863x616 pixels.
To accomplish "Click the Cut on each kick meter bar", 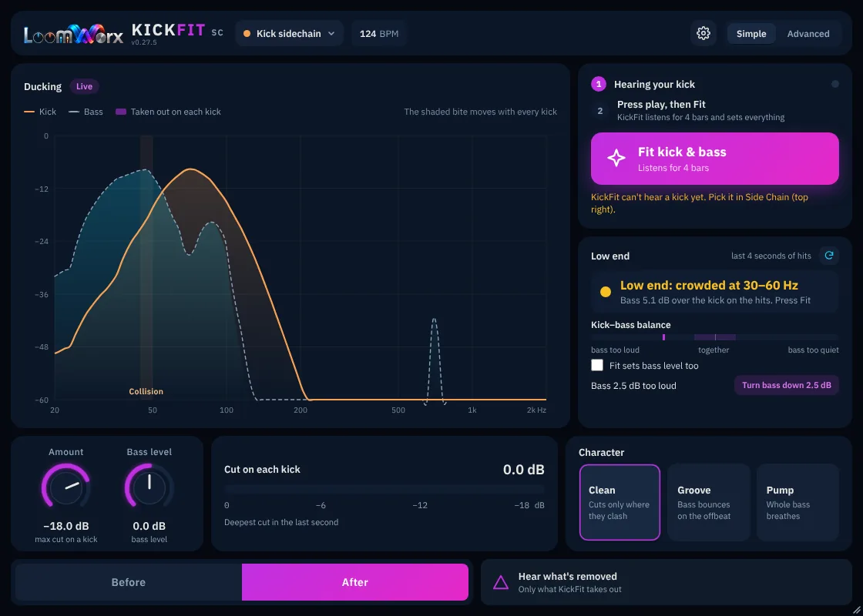I will point(384,489).
